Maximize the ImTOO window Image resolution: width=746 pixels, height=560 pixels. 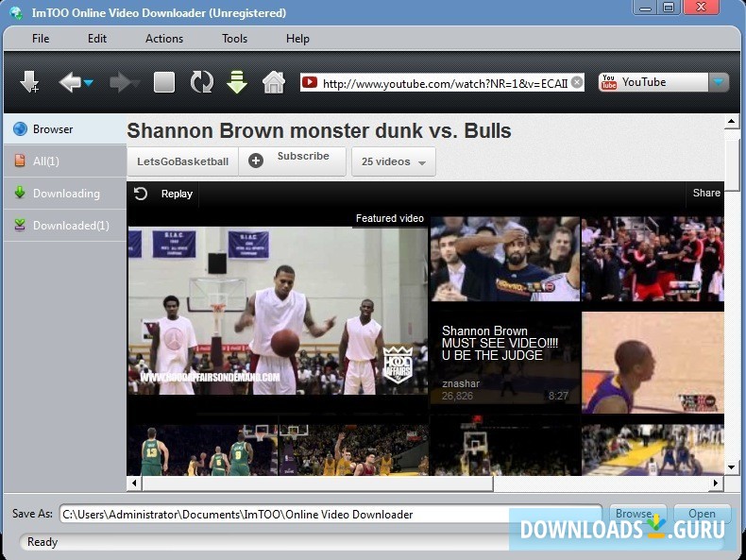[x=669, y=8]
